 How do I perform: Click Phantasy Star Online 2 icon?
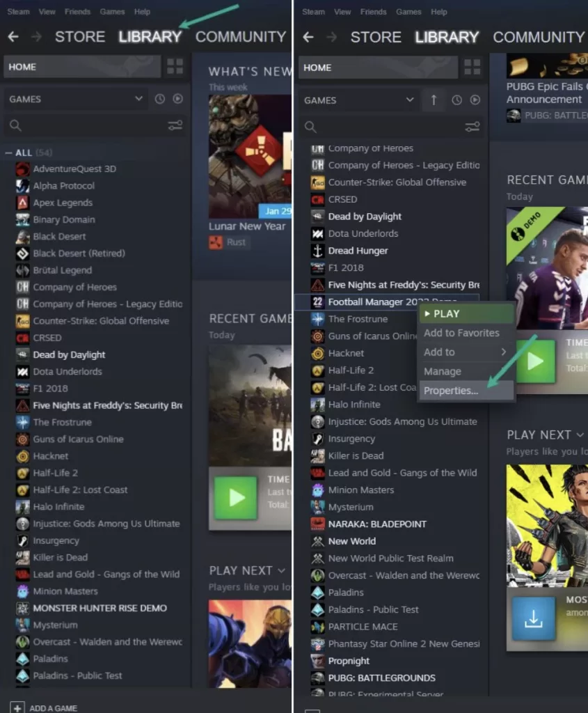[317, 644]
